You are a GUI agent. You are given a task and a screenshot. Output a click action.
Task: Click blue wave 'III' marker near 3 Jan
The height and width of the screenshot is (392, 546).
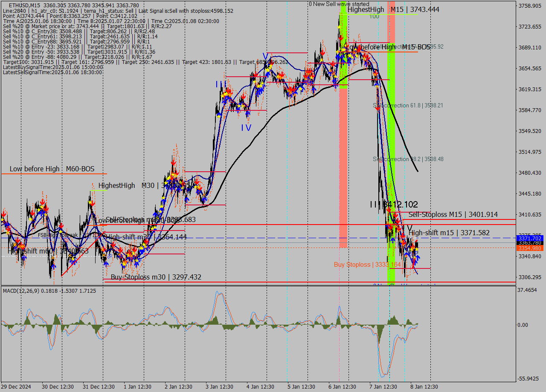coord(221,84)
